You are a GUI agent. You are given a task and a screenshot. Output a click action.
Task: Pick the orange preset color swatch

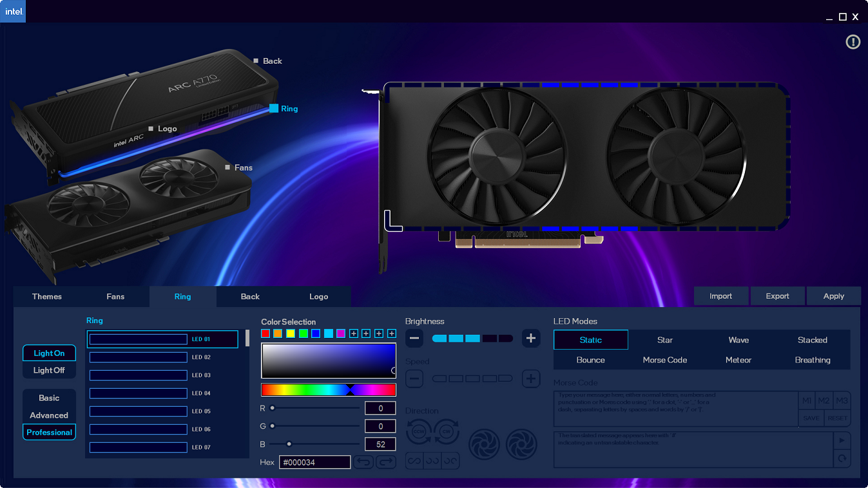click(x=278, y=333)
